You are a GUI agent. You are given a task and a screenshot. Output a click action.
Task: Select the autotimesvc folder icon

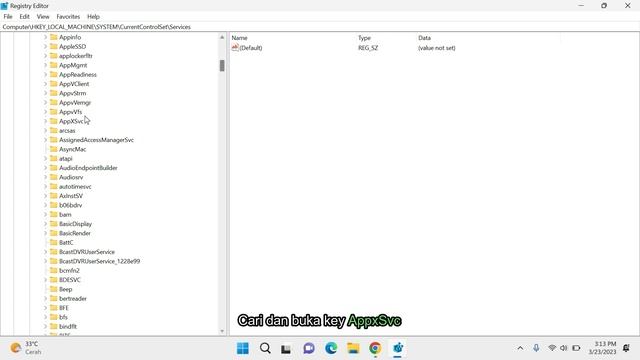(x=53, y=187)
